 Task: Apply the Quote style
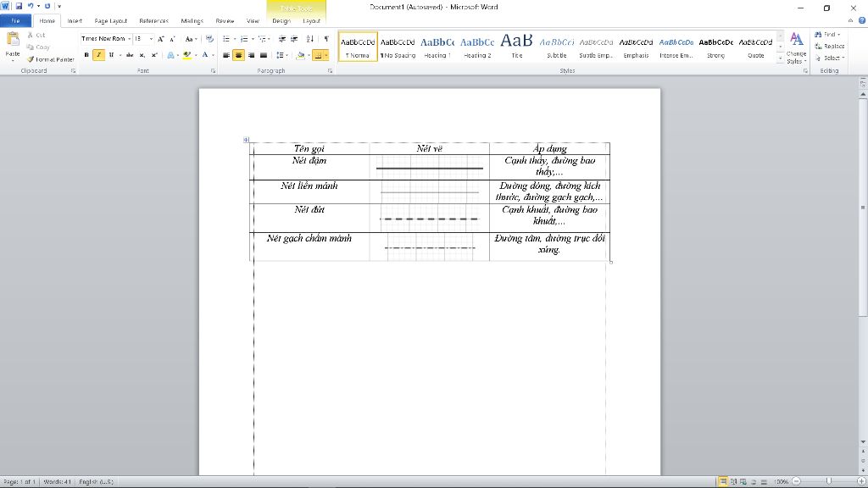click(755, 47)
